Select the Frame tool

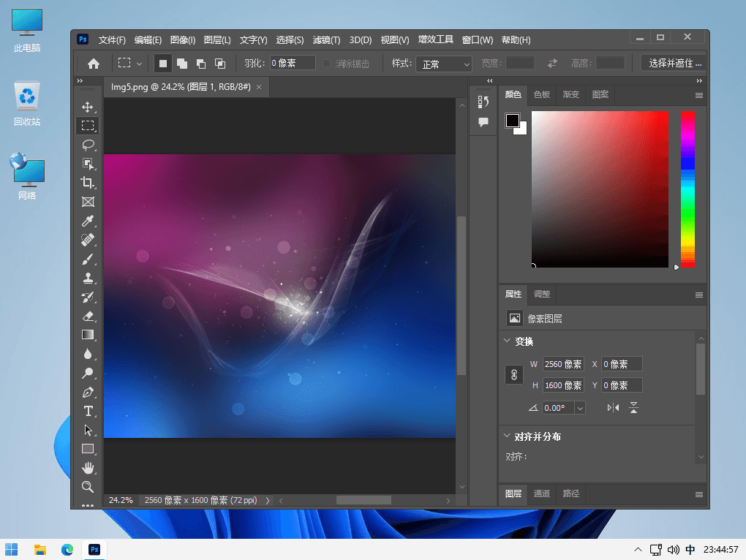[88, 202]
